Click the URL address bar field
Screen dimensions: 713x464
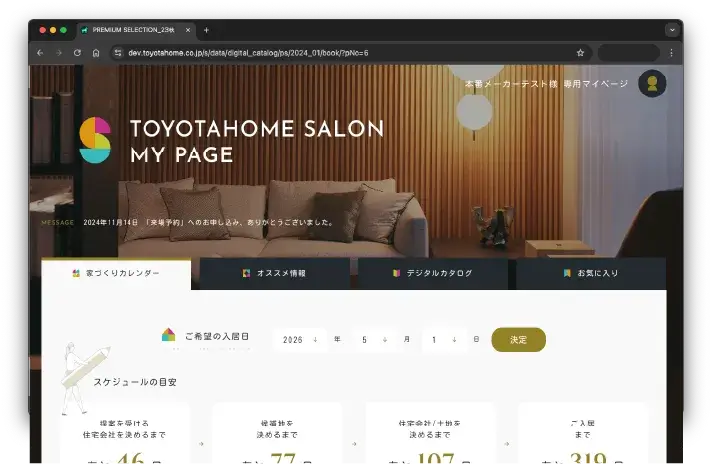(340, 52)
